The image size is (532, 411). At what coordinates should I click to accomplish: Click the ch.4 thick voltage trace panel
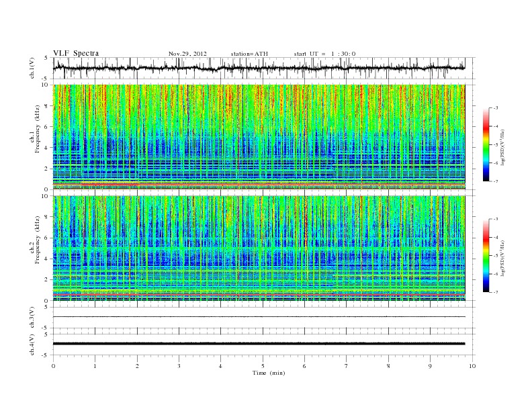click(x=264, y=345)
